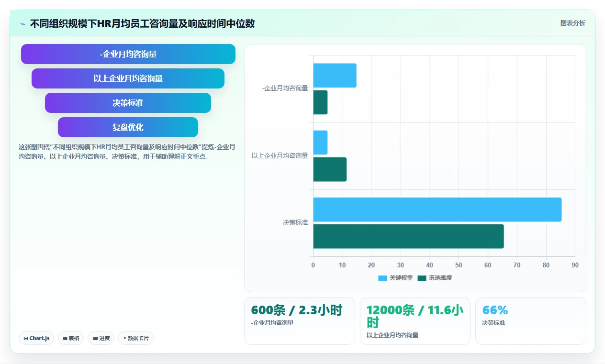Toggle the 关键权重 legend swatch
The width and height of the screenshot is (605, 364).
coord(382,278)
